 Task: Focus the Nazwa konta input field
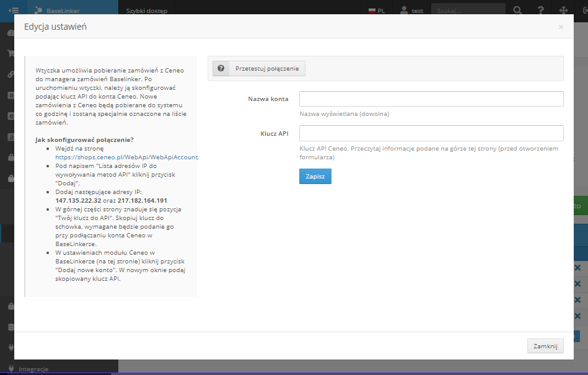[431, 99]
